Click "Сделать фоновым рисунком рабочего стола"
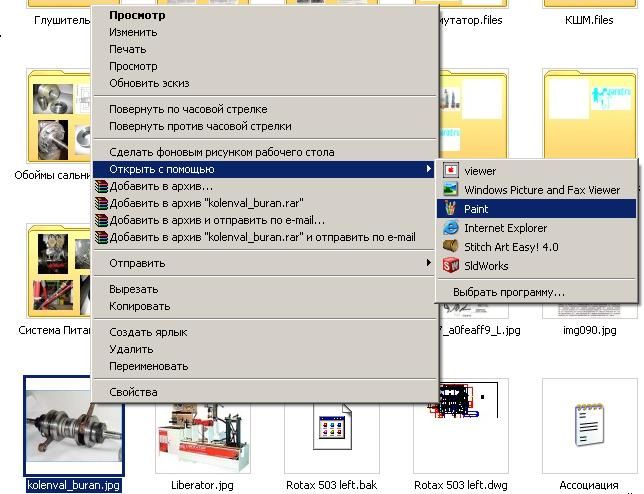Viewport: 644px width, 494px height. [x=221, y=152]
